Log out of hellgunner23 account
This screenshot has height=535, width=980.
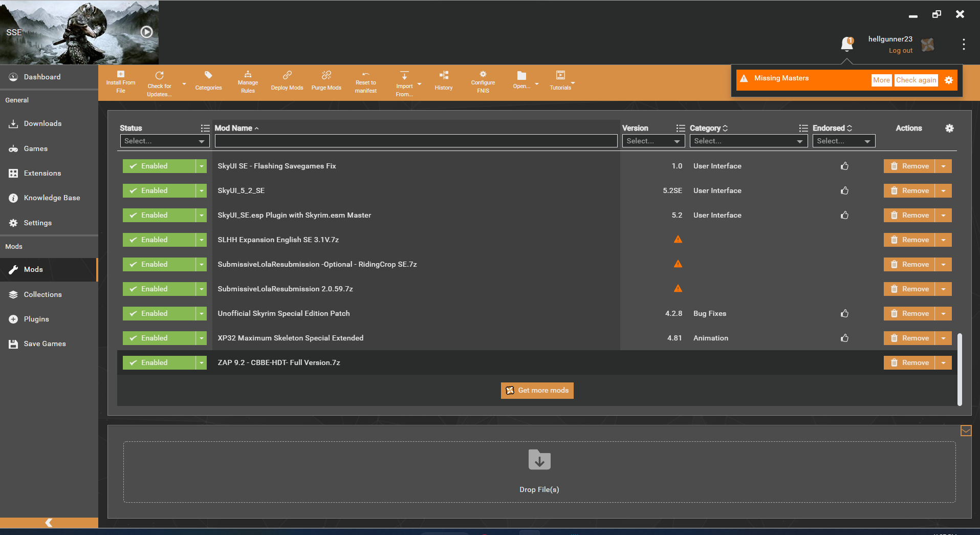point(901,50)
